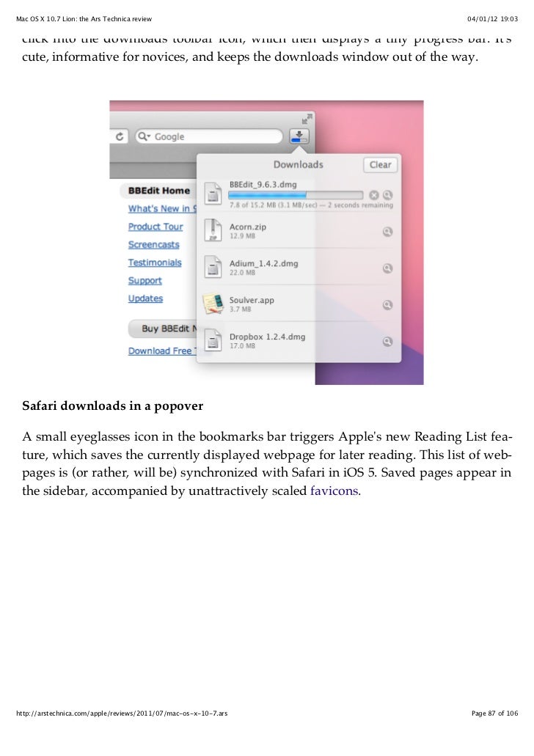This screenshot has width=534, height=756.
Task: Click the BBEdit_9.6.3.dmg file icon
Action: click(x=213, y=194)
